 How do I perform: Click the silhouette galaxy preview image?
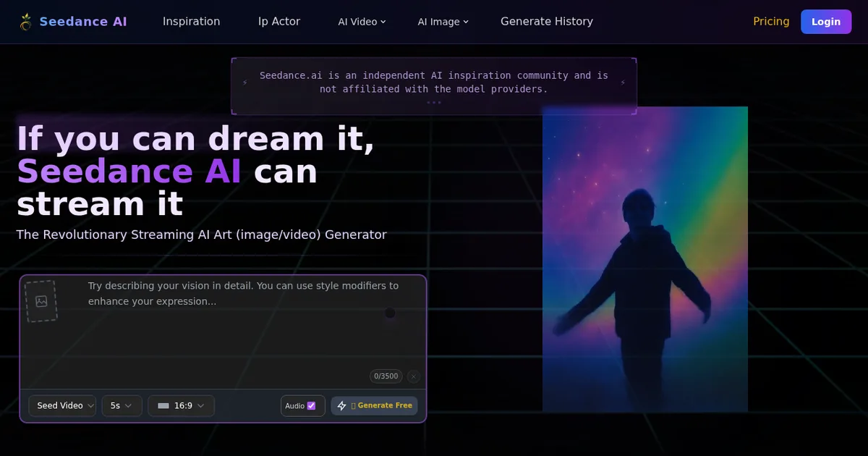coord(645,259)
